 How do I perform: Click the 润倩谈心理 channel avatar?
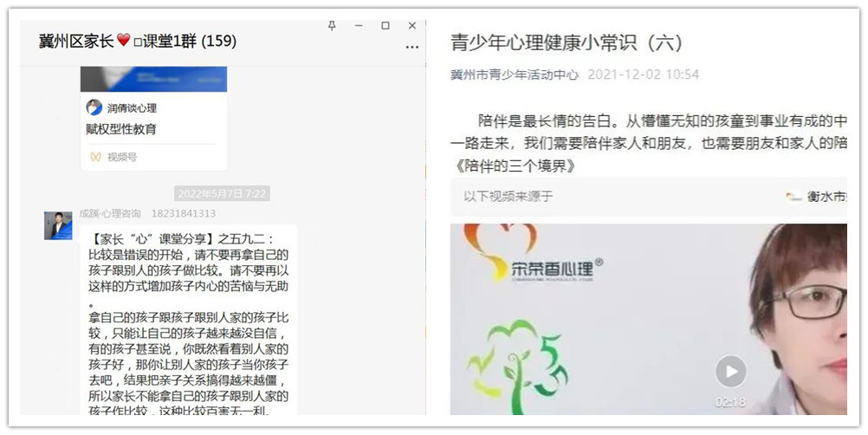point(94,107)
